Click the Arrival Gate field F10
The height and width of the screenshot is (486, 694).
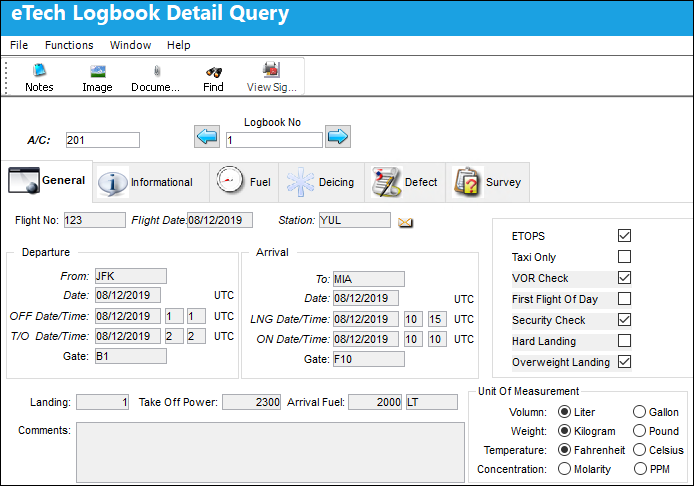[x=369, y=359]
